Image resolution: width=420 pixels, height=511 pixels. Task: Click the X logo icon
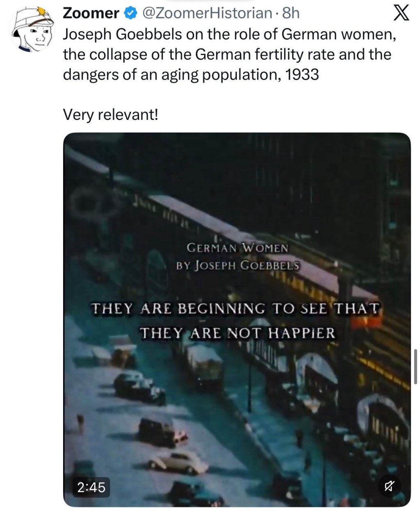coord(401,14)
